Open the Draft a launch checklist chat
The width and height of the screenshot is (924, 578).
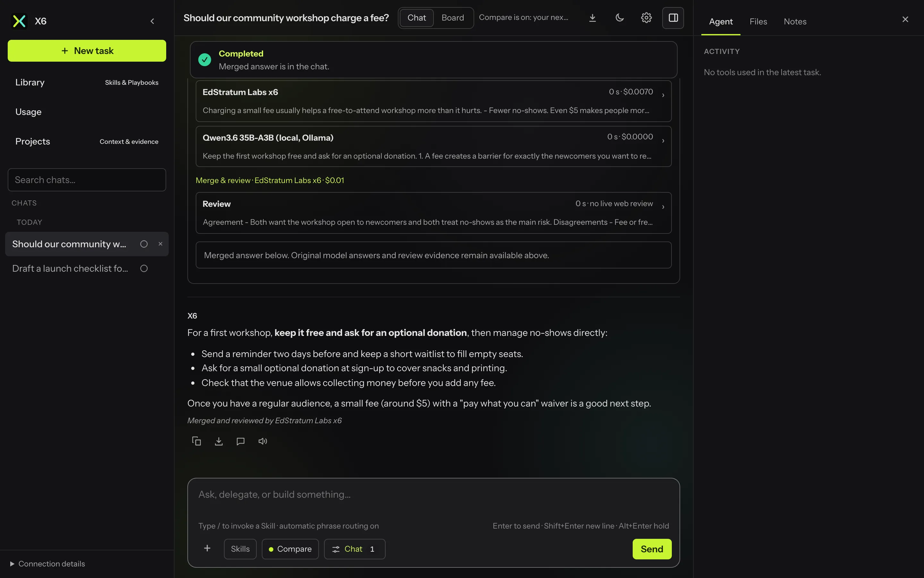tap(70, 268)
